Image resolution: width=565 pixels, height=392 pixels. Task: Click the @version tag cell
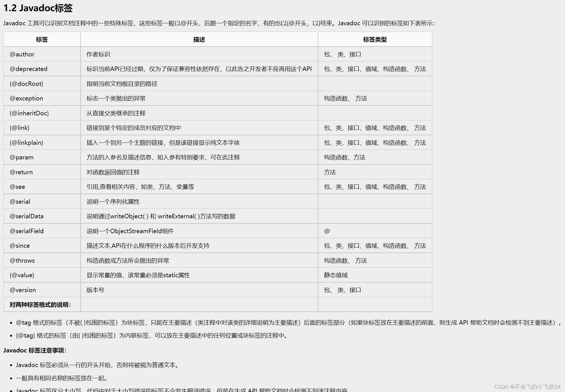tap(23, 290)
